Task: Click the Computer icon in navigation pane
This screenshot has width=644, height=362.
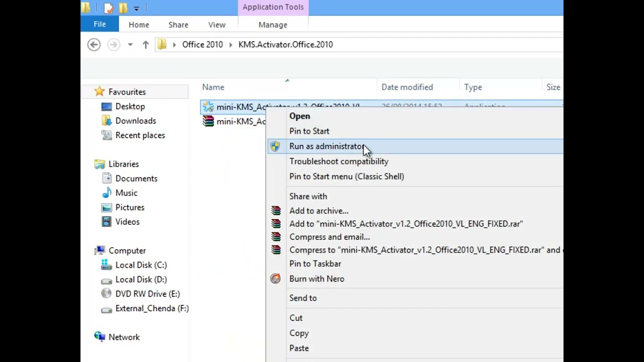Action: click(100, 250)
